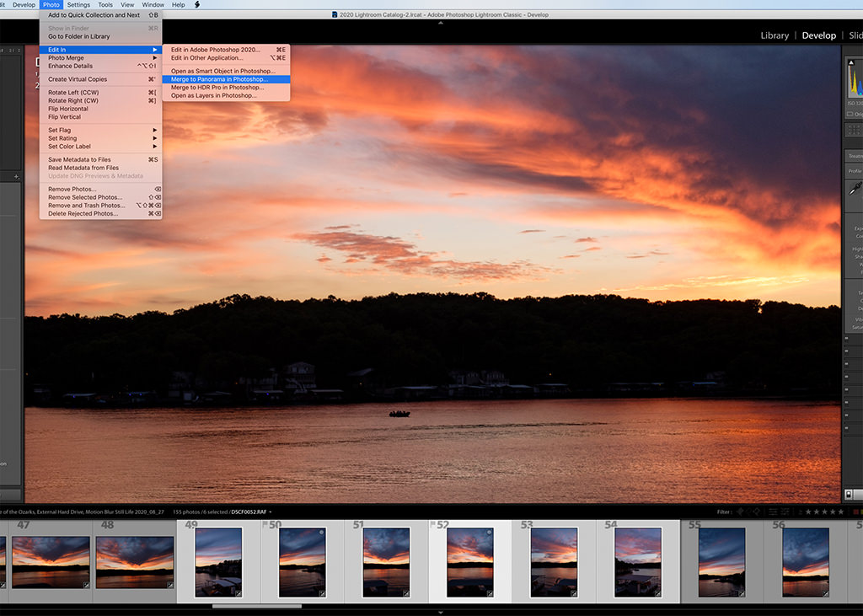Filter by red color label

click(x=856, y=512)
